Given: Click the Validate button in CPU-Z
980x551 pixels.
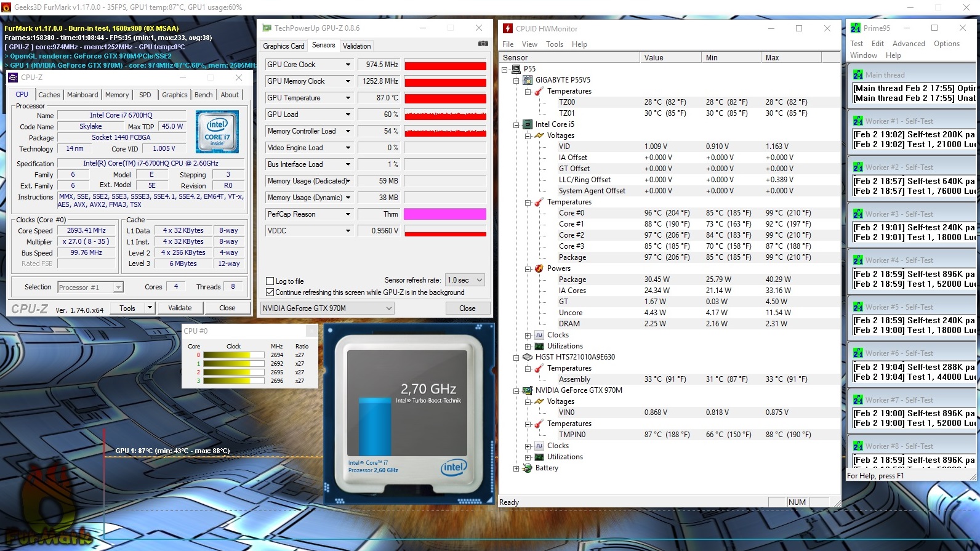Looking at the screenshot, I should pos(180,308).
